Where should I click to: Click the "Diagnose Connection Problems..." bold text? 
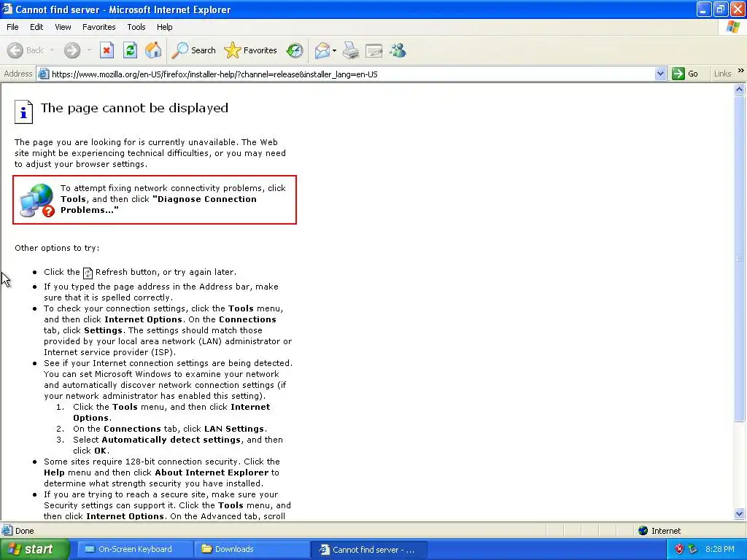coord(158,204)
